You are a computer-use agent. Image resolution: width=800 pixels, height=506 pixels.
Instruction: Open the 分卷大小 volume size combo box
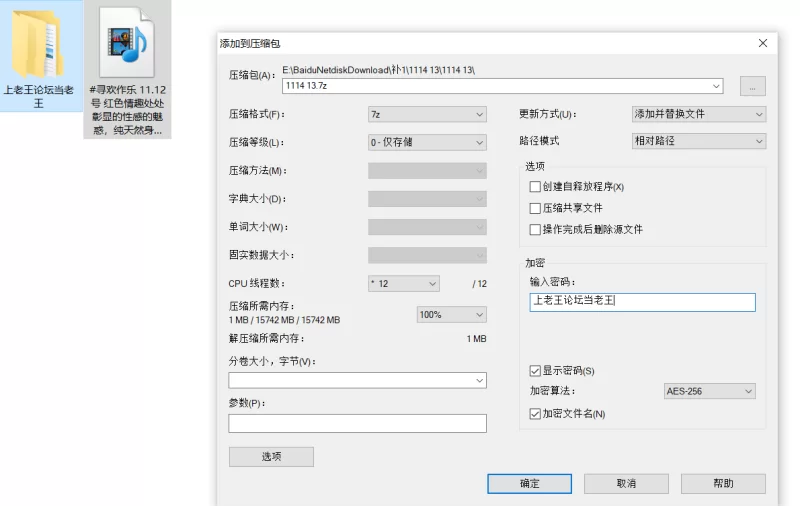point(357,381)
